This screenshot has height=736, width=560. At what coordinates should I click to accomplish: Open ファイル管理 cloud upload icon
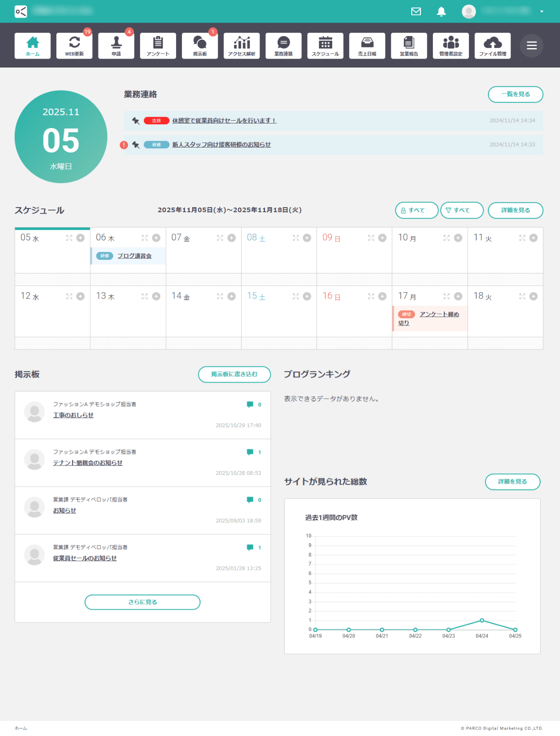493,46
